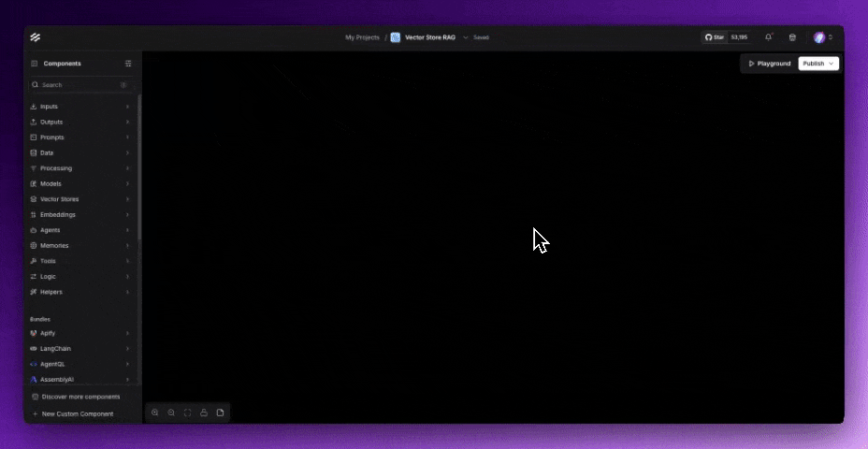Open the store icon in header
This screenshot has height=449, width=868.
tap(793, 37)
